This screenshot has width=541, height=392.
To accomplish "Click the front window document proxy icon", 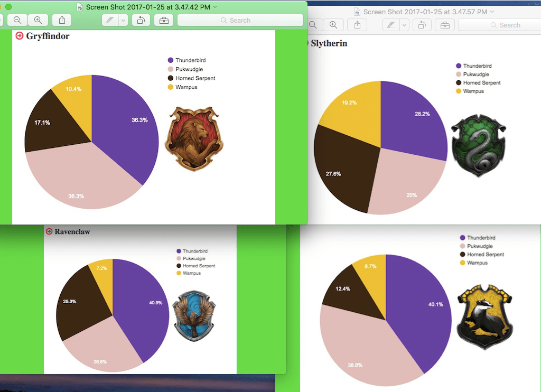I will pos(80,7).
